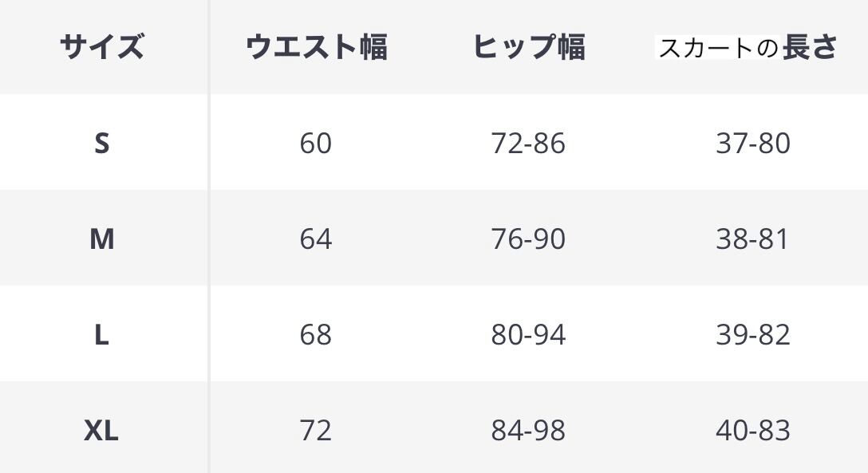Image resolution: width=868 pixels, height=473 pixels.
Task: Click hip range 76-90 cell
Action: coord(528,238)
